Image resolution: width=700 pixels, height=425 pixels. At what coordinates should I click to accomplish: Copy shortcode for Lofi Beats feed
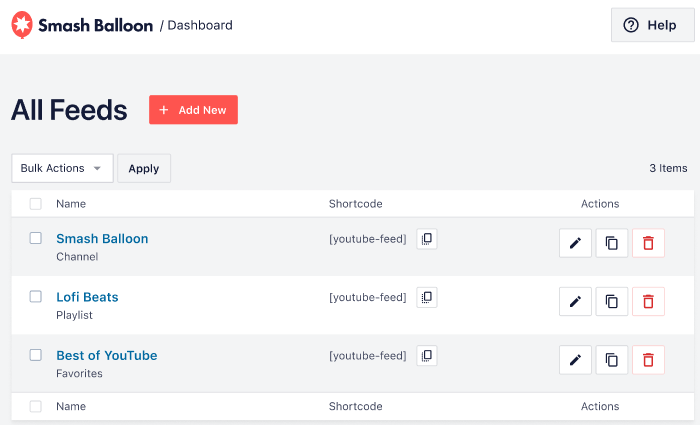coord(427,297)
